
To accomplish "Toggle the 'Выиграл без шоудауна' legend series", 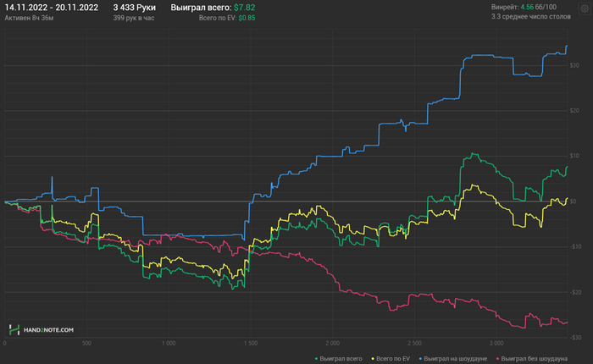I will pos(532,359).
